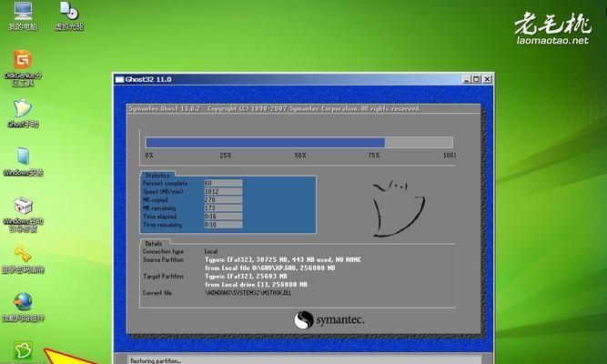Click the Target Partition label
Image resolution: width=607 pixels, height=364 pixels.
(x=163, y=276)
